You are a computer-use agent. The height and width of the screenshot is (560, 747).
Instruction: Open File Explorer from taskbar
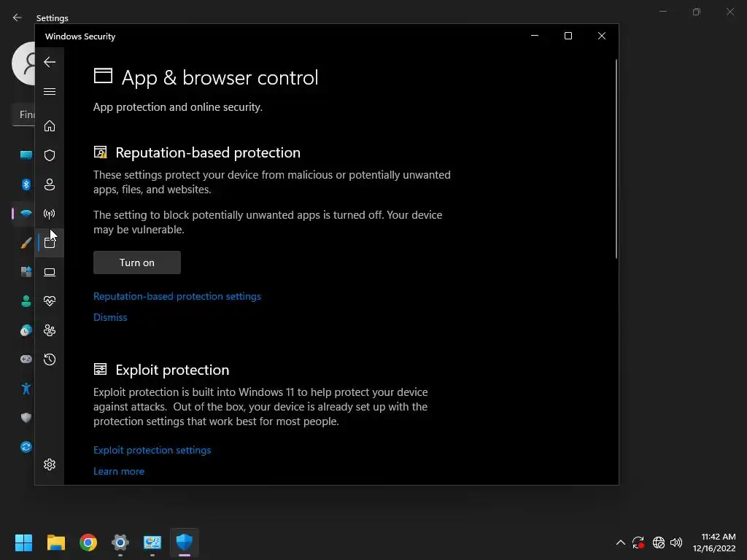55,542
